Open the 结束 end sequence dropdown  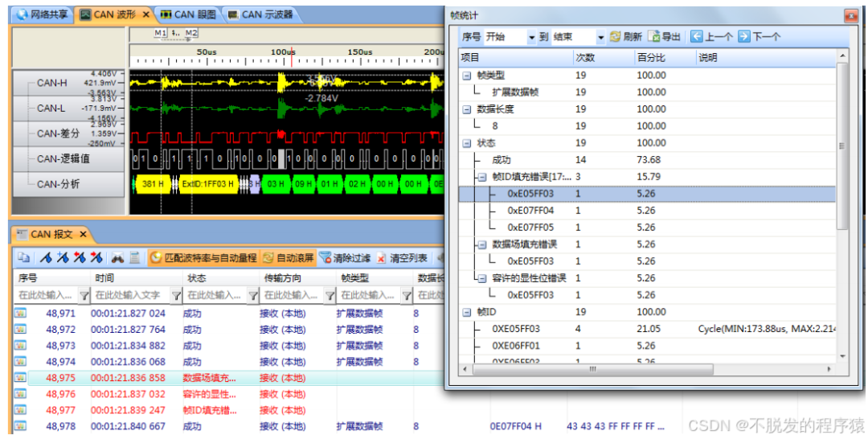pos(601,37)
